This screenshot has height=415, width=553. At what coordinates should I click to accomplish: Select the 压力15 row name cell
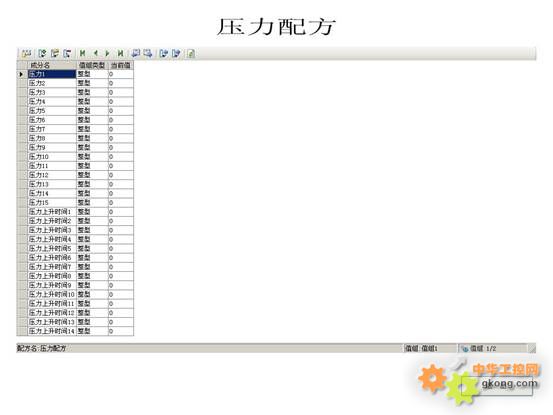pyautogui.click(x=52, y=202)
